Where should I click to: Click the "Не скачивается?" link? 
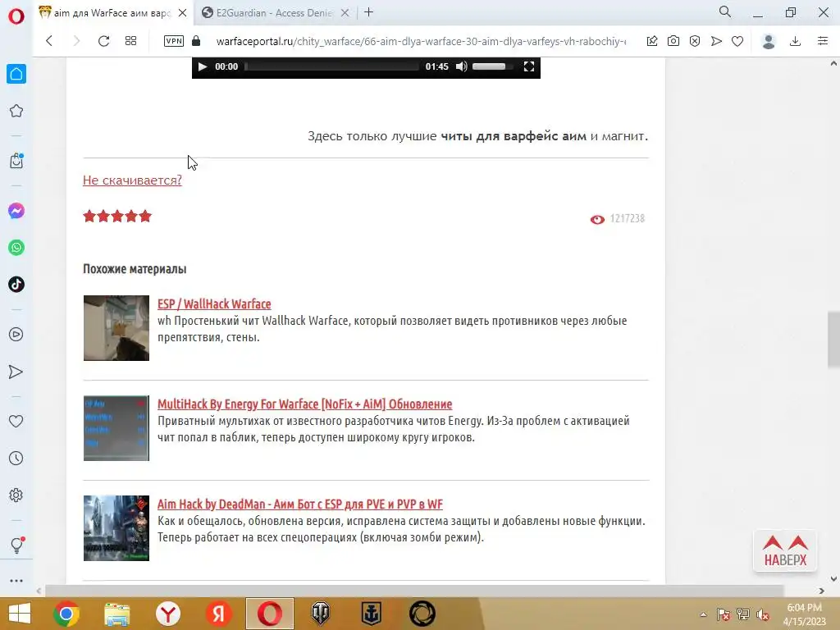[132, 180]
